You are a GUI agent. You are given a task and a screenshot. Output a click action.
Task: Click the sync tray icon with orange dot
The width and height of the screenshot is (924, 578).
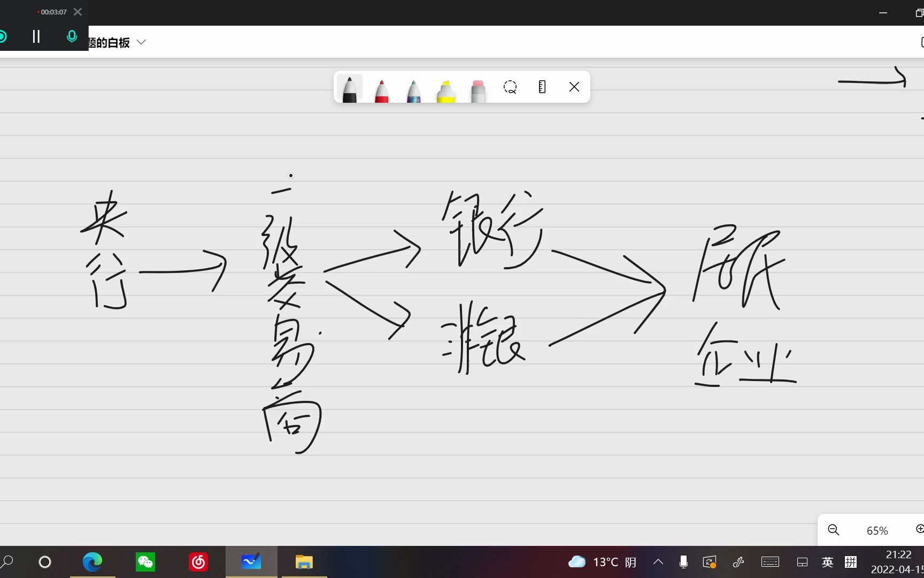710,562
